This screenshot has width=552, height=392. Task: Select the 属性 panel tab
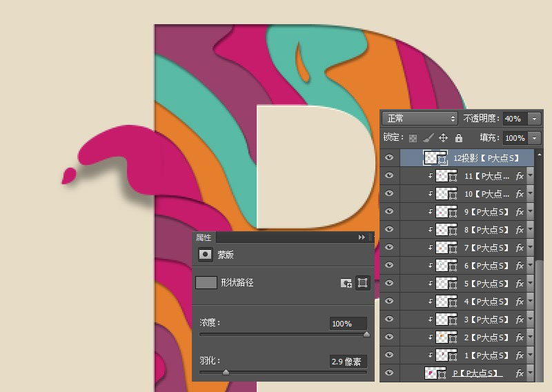[204, 237]
